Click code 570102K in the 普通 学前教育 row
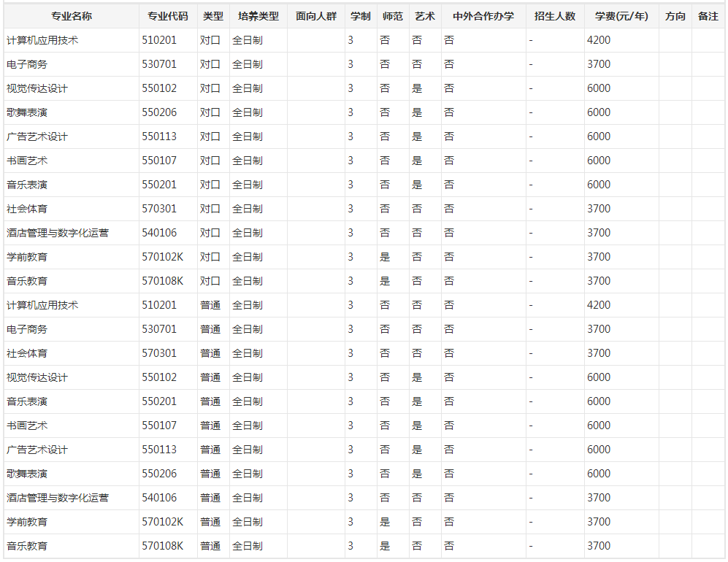The height and width of the screenshot is (562, 728). point(162,522)
